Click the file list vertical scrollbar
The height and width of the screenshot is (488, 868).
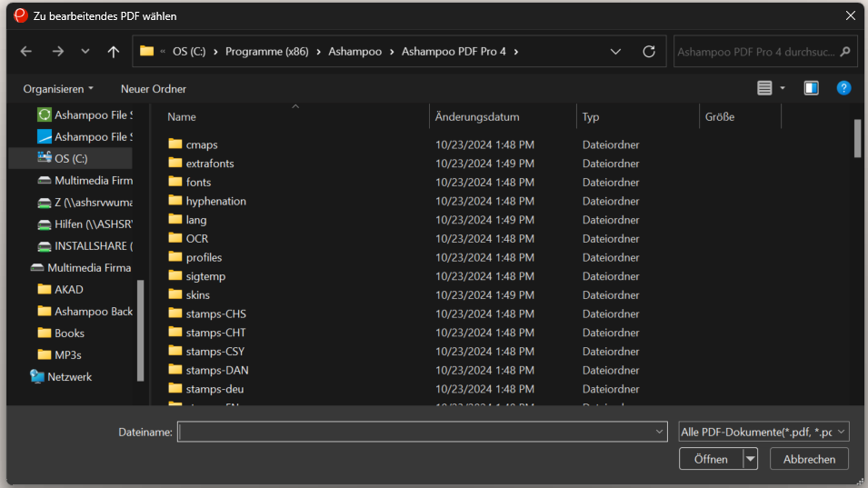coord(857,138)
